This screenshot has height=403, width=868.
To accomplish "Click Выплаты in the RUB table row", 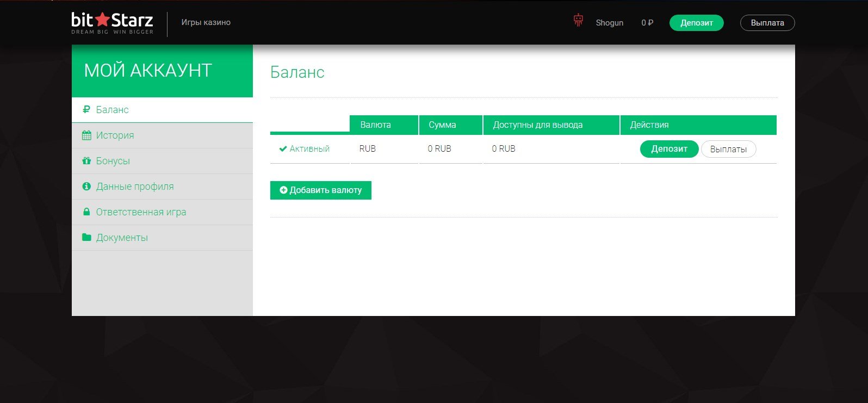I will [728, 149].
